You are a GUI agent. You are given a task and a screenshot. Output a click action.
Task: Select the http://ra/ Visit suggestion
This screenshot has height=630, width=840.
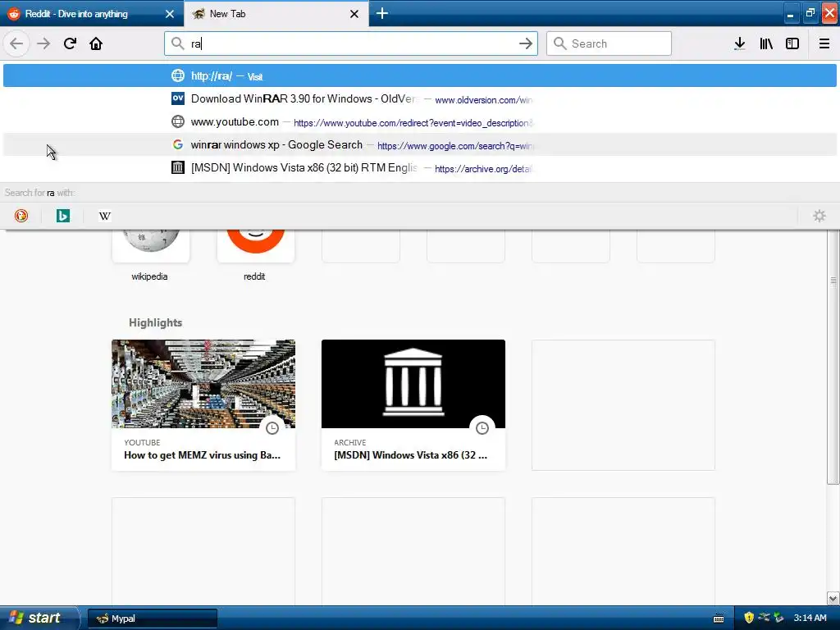click(419, 75)
